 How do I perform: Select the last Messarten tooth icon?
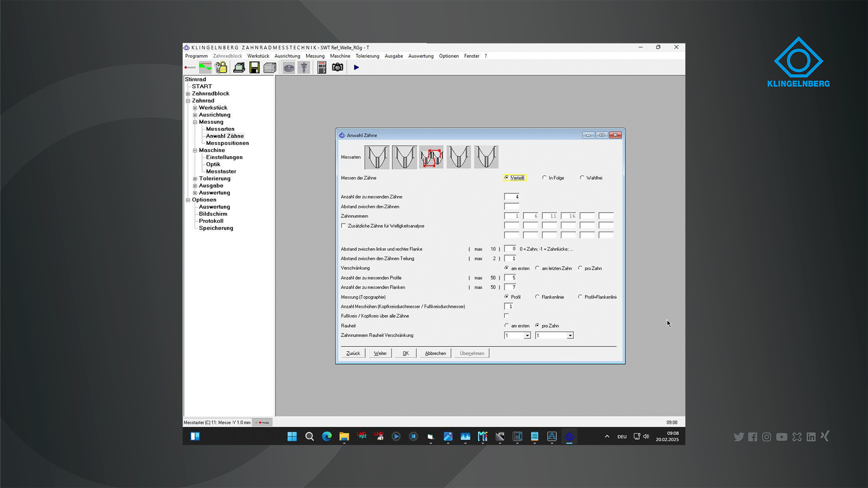[486, 157]
